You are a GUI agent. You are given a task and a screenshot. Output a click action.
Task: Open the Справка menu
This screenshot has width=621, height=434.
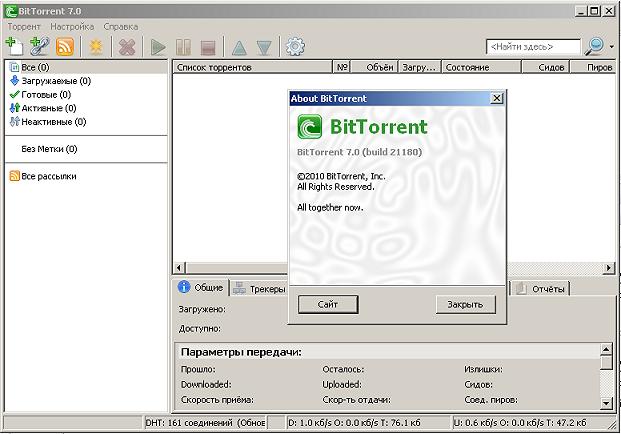click(120, 26)
